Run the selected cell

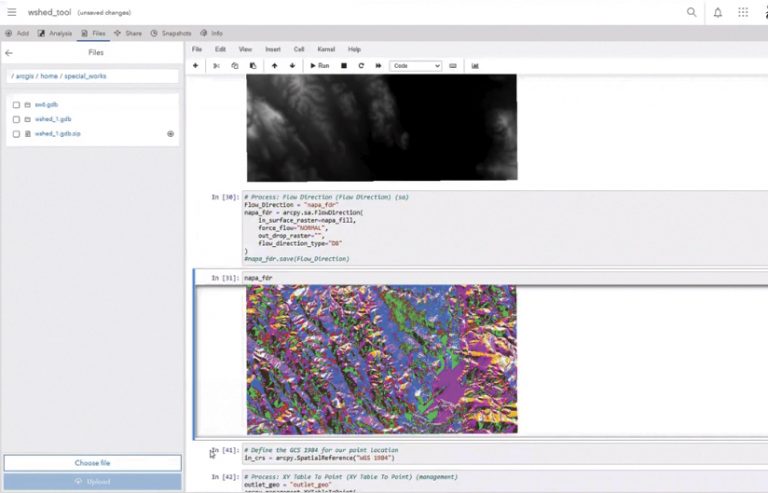(319, 66)
